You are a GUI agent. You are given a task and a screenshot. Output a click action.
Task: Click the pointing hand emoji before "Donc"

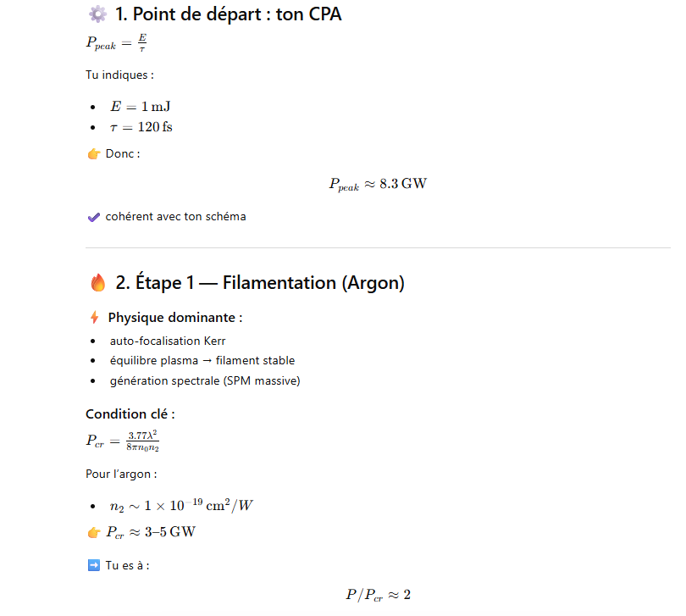click(94, 154)
